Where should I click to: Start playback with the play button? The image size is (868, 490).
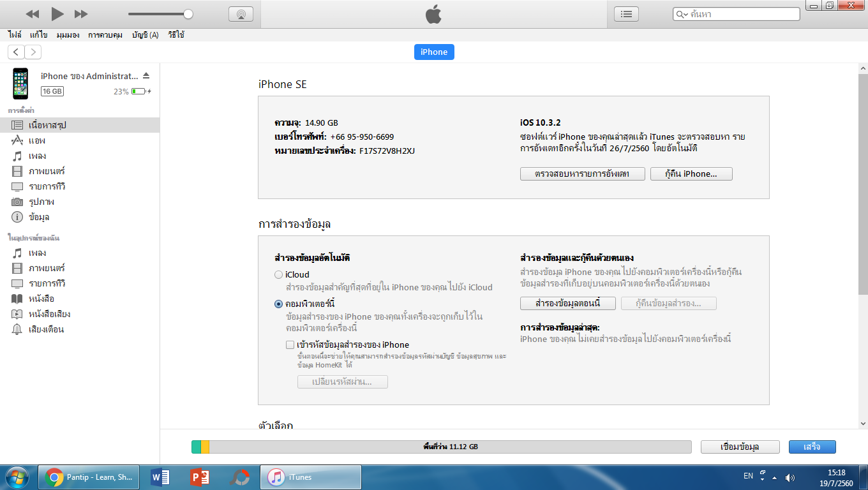click(57, 13)
